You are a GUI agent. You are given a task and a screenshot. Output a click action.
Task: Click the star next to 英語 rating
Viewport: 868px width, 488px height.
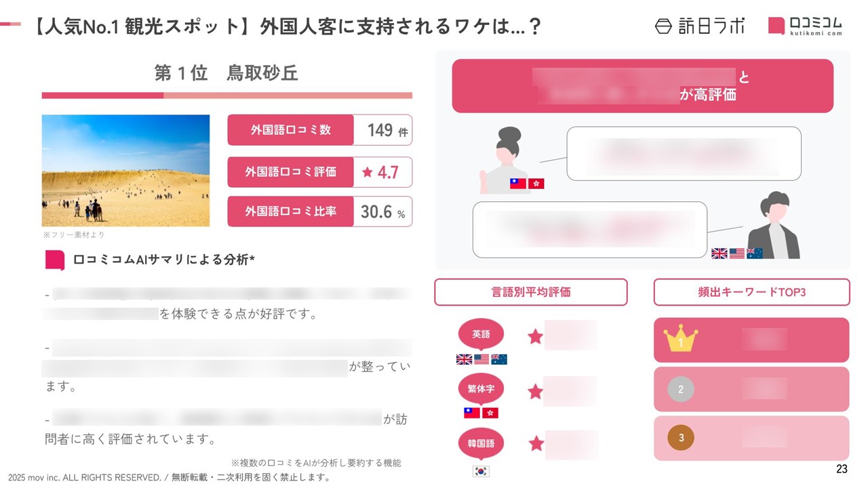pos(536,336)
